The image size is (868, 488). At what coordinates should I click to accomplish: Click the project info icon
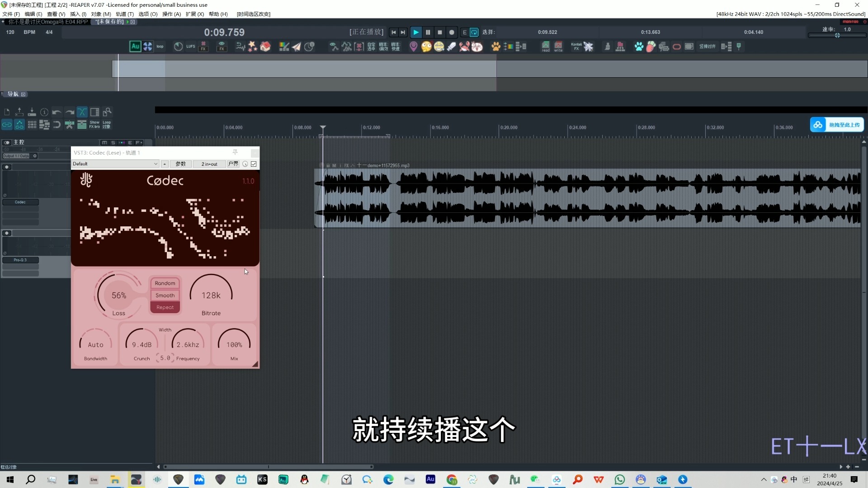pyautogui.click(x=44, y=112)
